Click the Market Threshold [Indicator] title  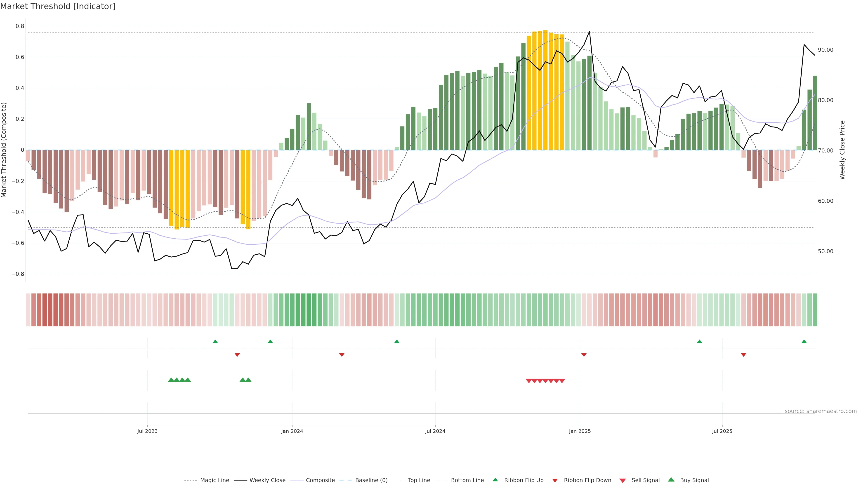coord(58,6)
